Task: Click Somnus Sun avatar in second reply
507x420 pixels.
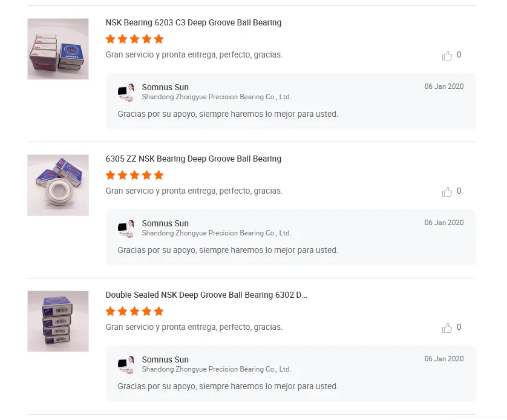Action: coord(126,228)
